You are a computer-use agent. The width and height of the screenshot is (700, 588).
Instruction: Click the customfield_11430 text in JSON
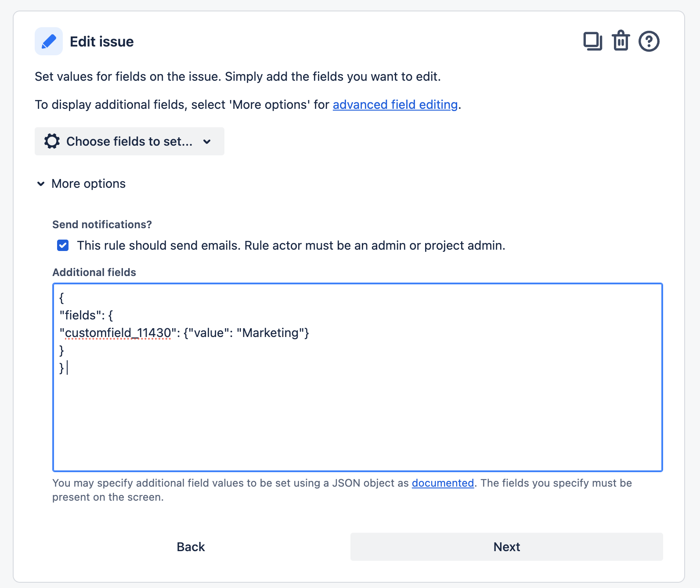(118, 333)
